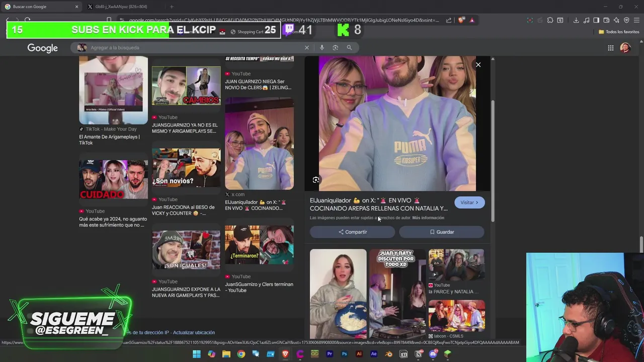
Task: Start voice search with microphone icon
Action: pos(321,47)
